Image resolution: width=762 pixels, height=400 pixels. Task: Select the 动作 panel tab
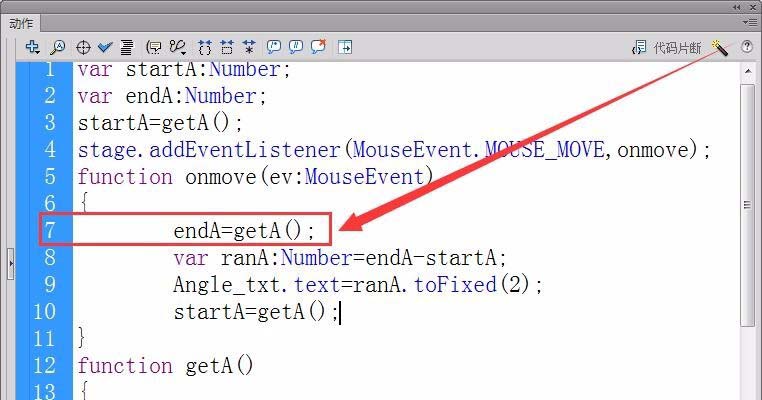tap(21, 23)
